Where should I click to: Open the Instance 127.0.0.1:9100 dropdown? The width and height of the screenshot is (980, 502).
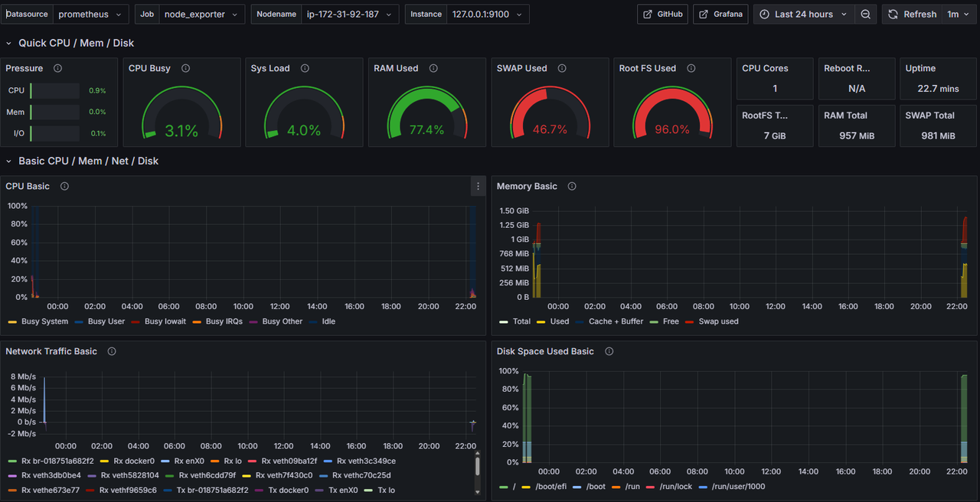click(x=487, y=15)
